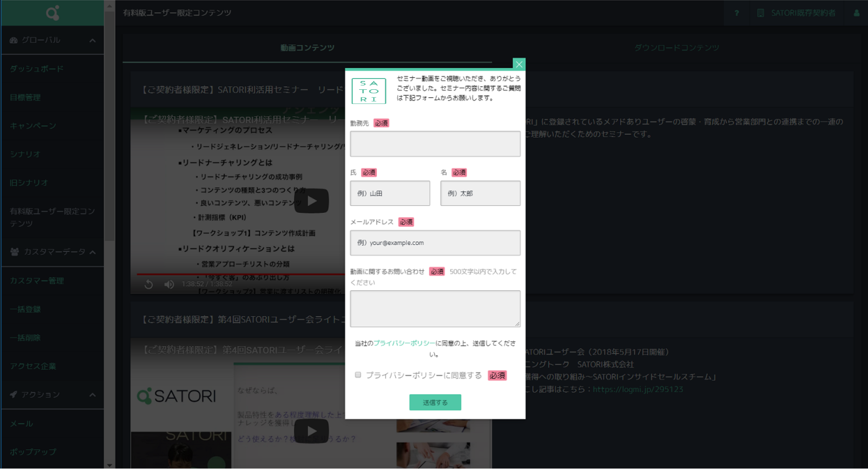The image size is (868, 469).
Task: Open キャンペーン in the sidebar
Action: (x=33, y=126)
